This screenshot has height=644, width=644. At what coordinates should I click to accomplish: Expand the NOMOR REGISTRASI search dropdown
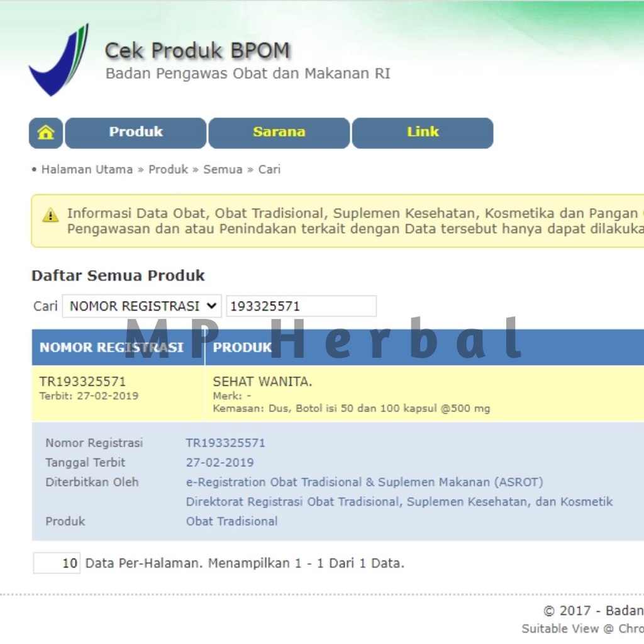[x=142, y=306]
